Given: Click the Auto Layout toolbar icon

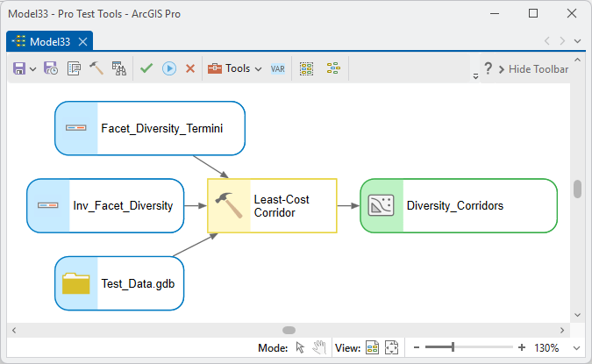Looking at the screenshot, I should click(333, 68).
